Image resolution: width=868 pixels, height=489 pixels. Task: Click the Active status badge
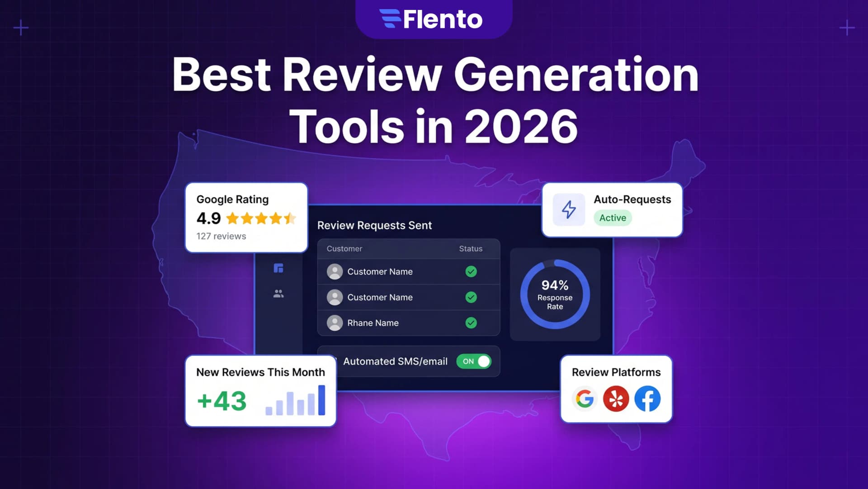point(613,218)
